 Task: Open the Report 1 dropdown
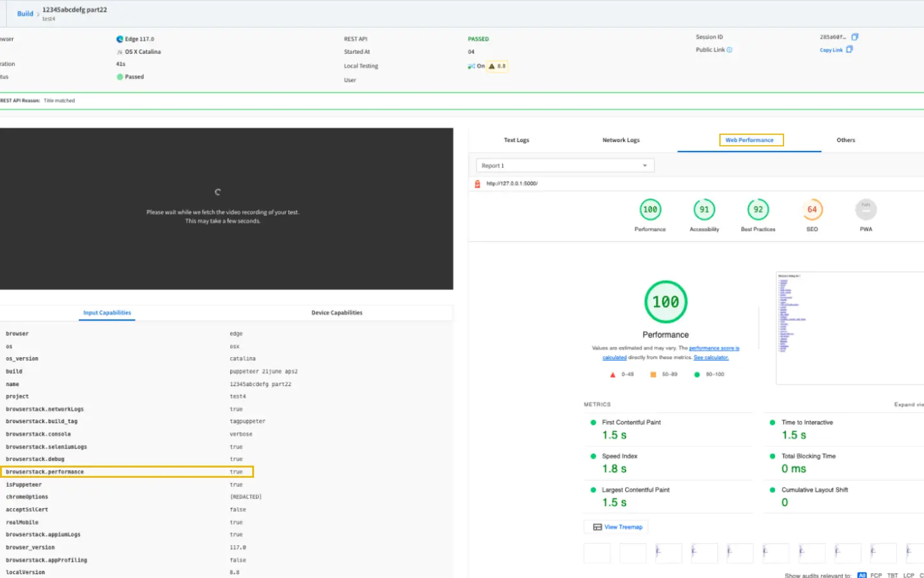click(x=565, y=166)
